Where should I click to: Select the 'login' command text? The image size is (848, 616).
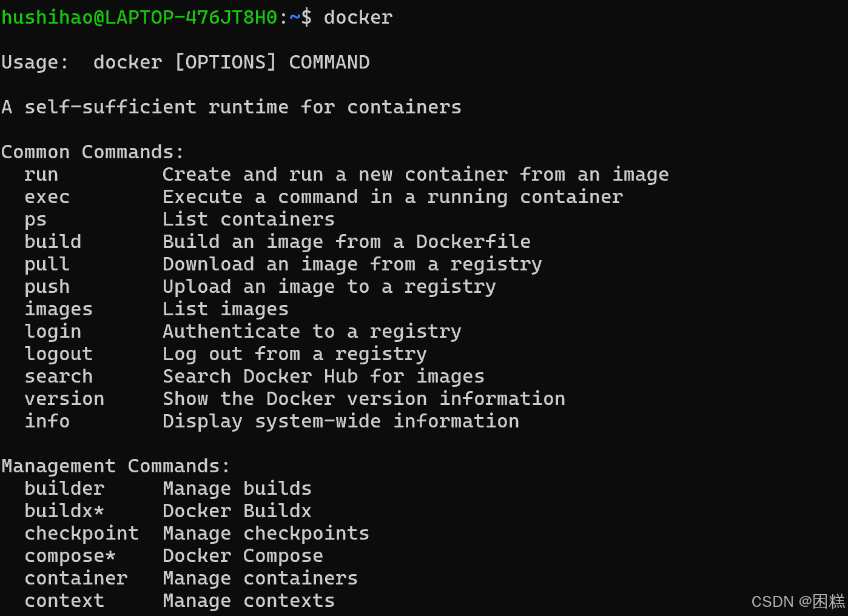coord(53,332)
